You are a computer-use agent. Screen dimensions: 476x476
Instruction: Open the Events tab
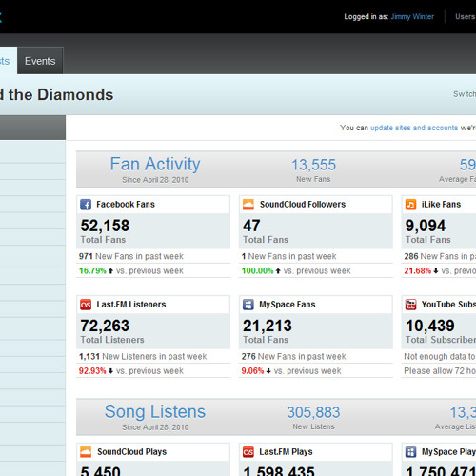point(40,61)
